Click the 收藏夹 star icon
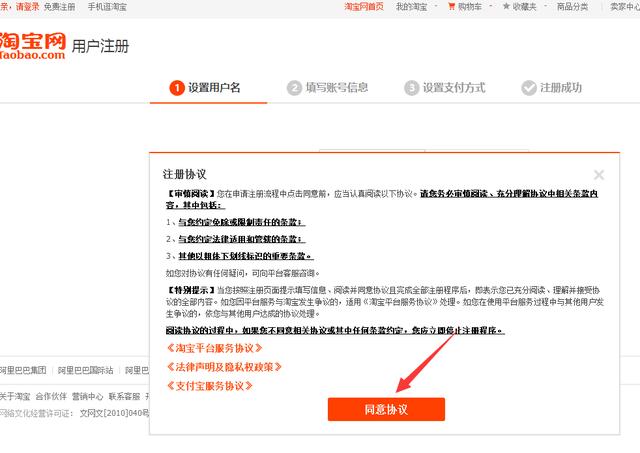640x453 pixels. click(506, 6)
